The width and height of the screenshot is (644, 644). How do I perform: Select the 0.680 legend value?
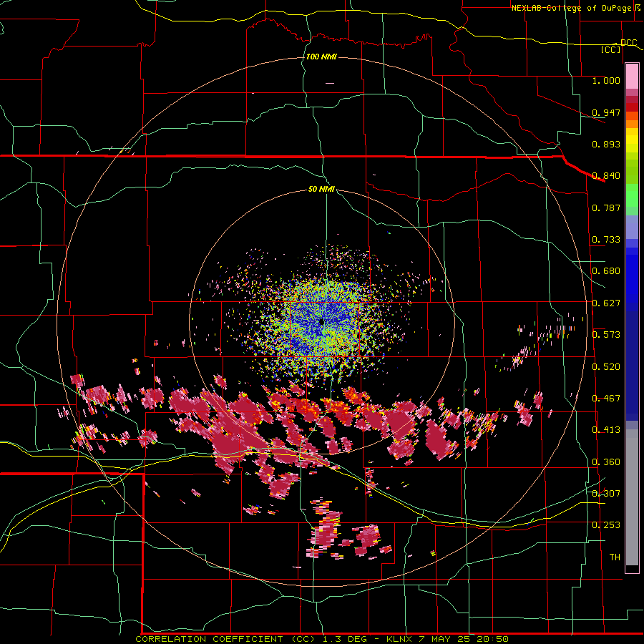tap(606, 271)
